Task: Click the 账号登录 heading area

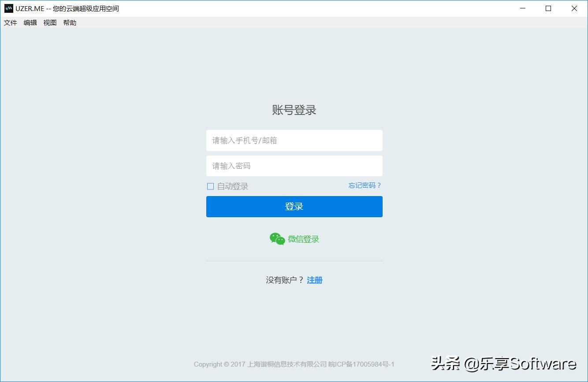Action: [x=294, y=110]
